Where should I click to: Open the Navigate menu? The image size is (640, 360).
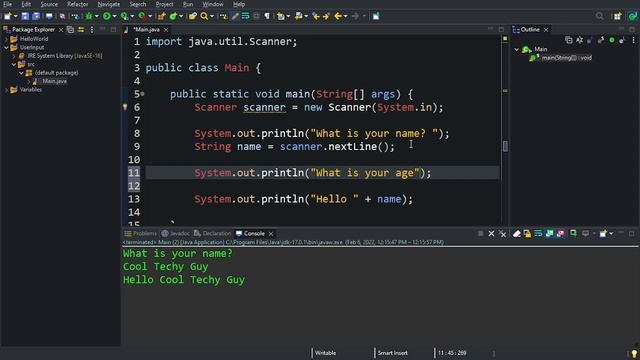tap(109, 4)
